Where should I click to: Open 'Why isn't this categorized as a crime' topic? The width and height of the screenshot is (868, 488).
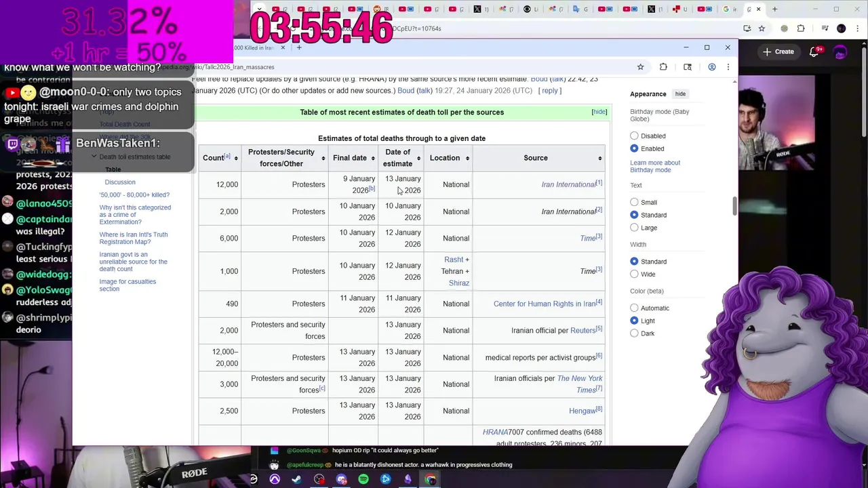click(135, 215)
